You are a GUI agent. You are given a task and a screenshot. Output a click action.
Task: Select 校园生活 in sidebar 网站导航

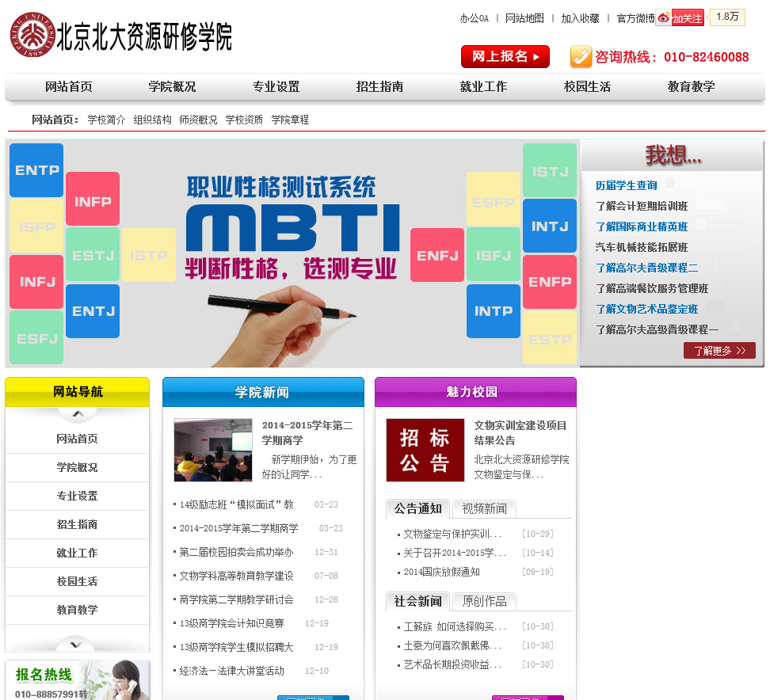pos(77,581)
